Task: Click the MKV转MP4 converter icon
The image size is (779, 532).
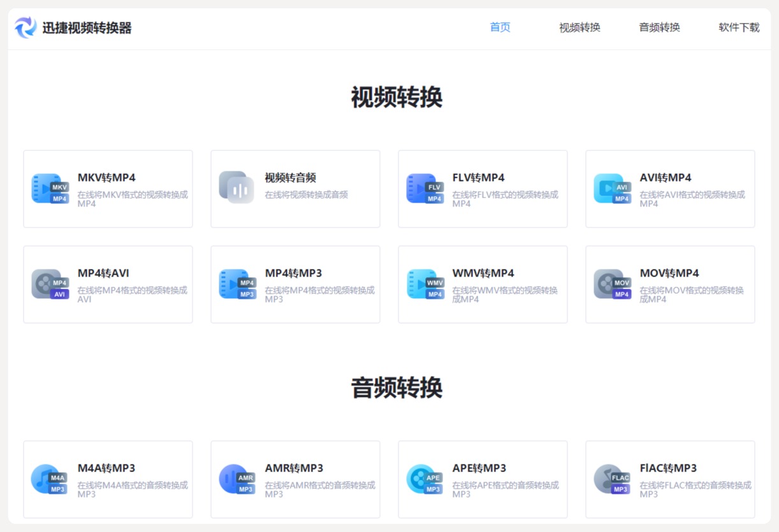Action: point(48,189)
